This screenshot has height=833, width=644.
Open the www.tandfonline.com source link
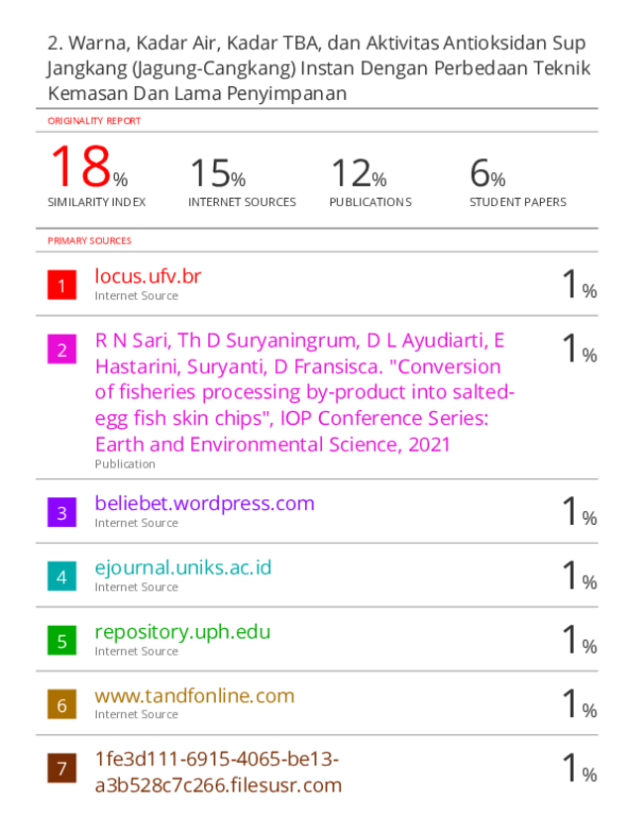tap(194, 695)
